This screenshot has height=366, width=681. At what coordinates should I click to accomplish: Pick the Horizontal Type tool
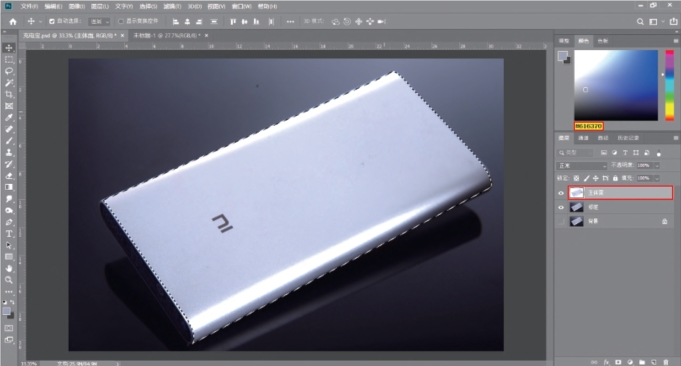(9, 234)
